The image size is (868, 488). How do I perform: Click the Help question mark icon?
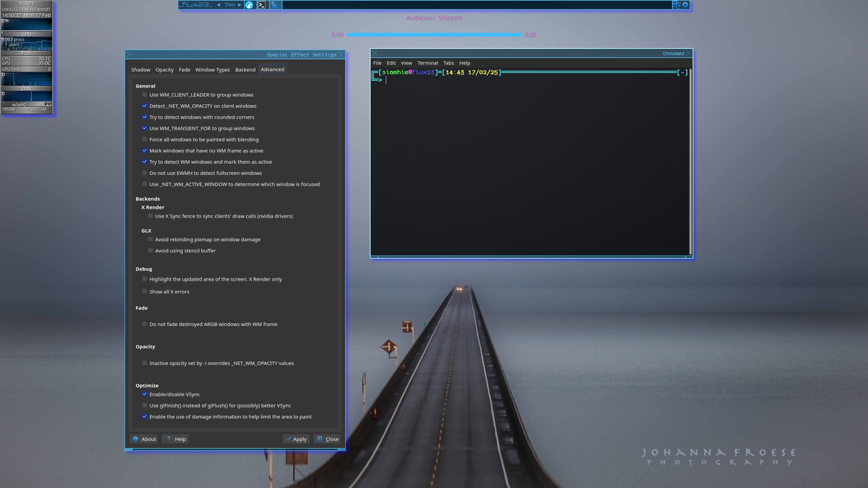pos(170,439)
